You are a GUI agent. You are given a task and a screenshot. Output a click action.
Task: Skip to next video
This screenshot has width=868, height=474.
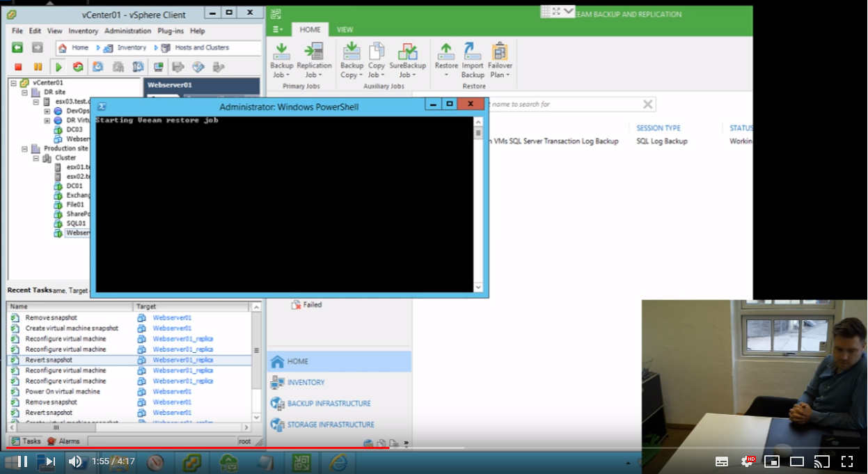tap(49, 461)
